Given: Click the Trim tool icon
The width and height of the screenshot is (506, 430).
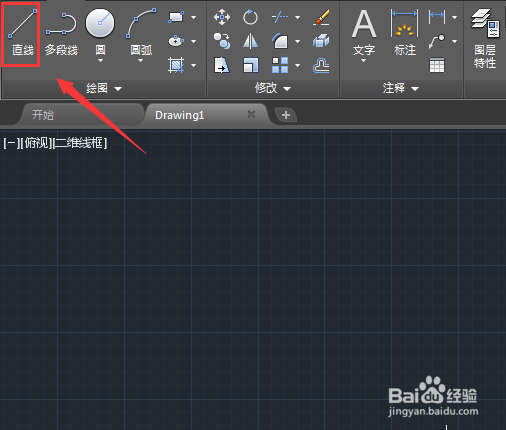Looking at the screenshot, I should coord(279,17).
